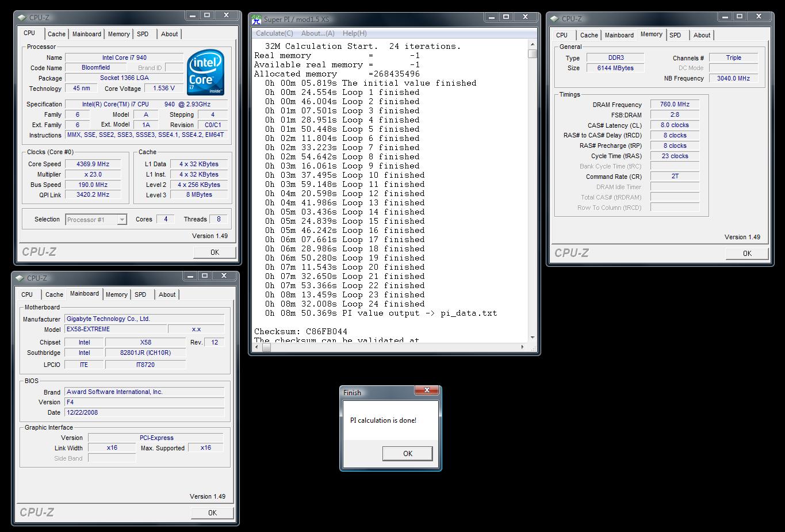Click the processor Name field Intel Core i7 940
The image size is (785, 532).
(124, 58)
